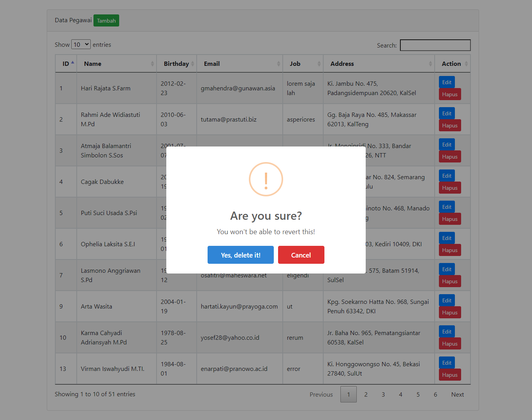Image resolution: width=532 pixels, height=420 pixels.
Task: Open the entries-per-page dropdown
Action: 81,44
